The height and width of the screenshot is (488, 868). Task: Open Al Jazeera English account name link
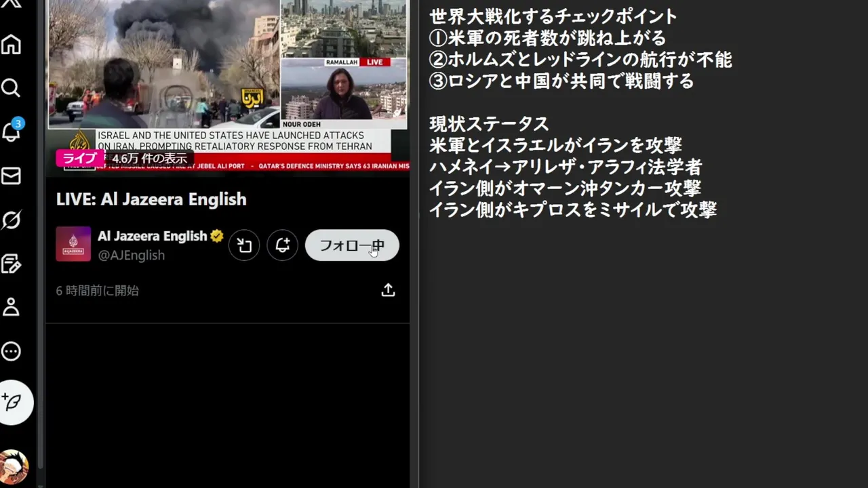pos(152,236)
